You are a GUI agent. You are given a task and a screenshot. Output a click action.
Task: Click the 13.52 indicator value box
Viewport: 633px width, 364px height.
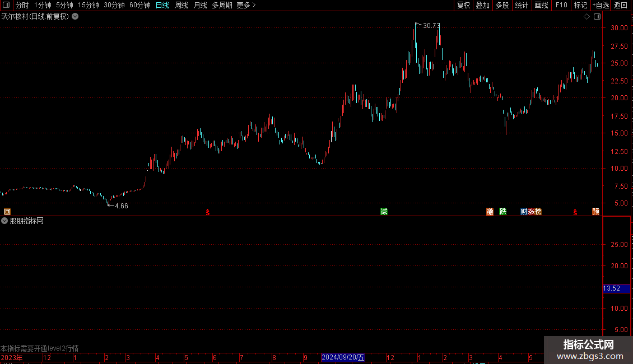pos(616,288)
